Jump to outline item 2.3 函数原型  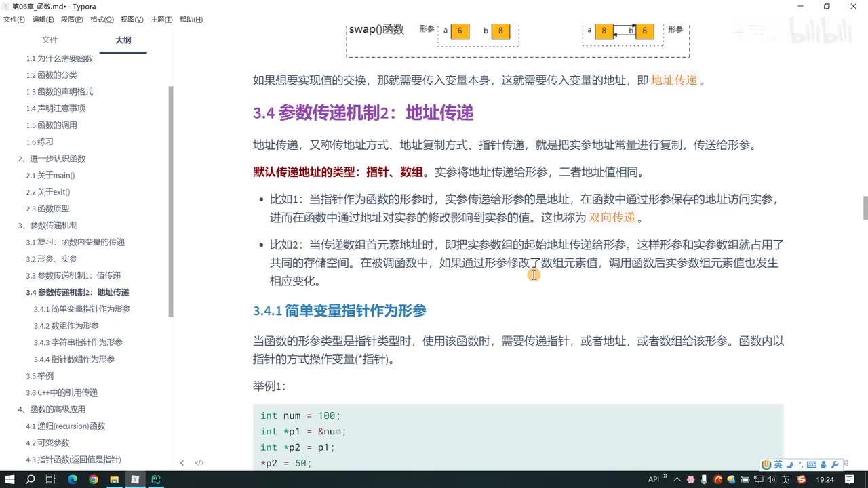[47, 209]
